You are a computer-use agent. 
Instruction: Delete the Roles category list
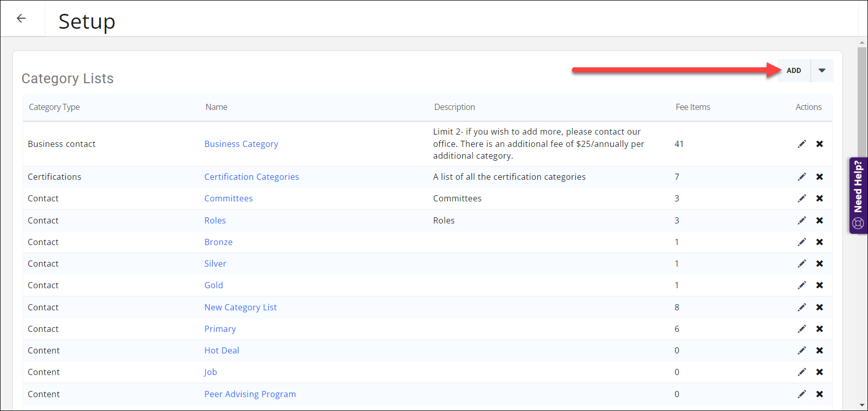coord(820,220)
